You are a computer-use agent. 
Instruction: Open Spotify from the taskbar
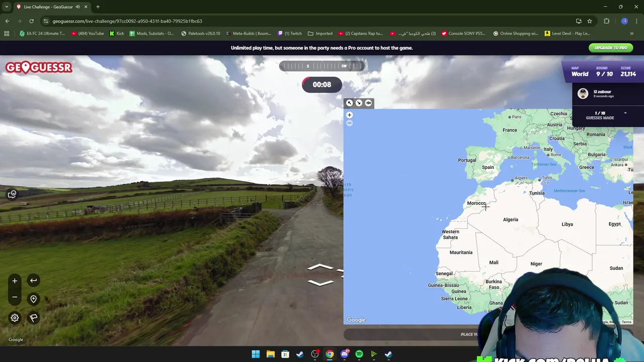tap(359, 354)
